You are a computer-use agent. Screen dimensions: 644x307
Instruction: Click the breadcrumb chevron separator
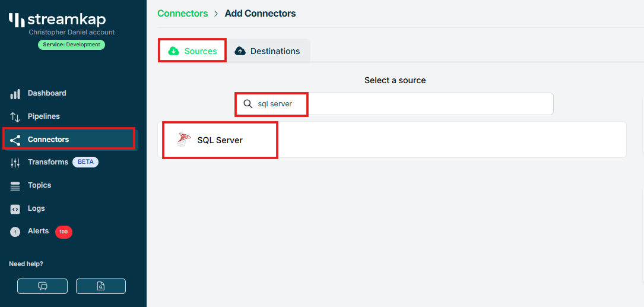point(216,14)
